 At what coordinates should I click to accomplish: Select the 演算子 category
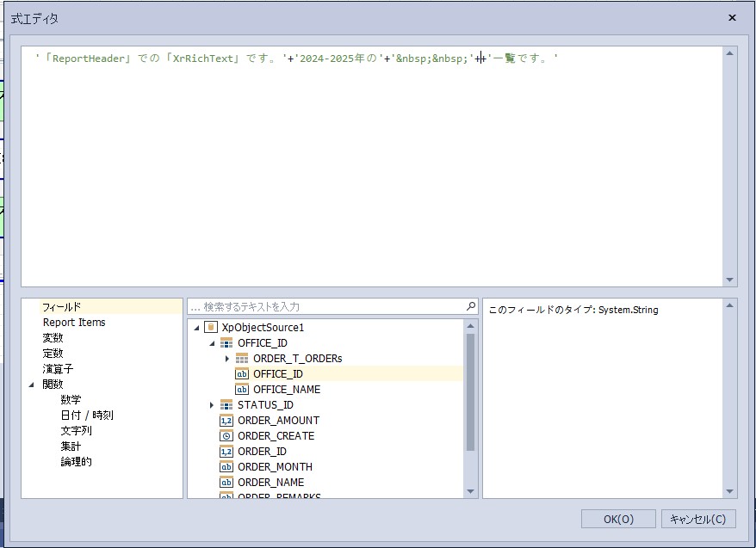pyautogui.click(x=58, y=369)
